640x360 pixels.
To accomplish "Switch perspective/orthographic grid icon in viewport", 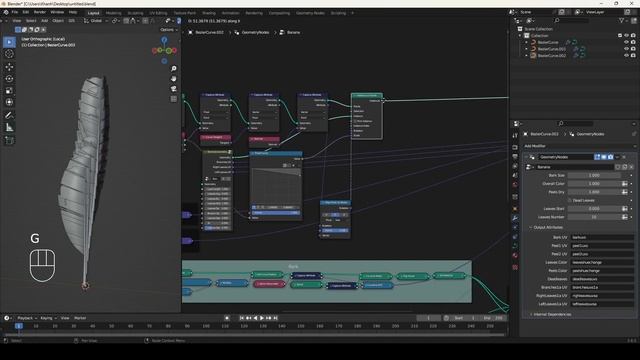I will [173, 99].
